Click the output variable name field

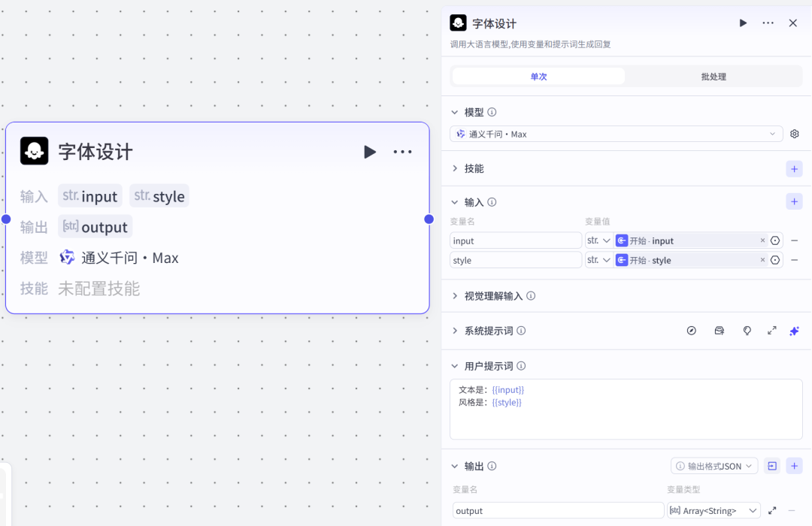point(557,511)
